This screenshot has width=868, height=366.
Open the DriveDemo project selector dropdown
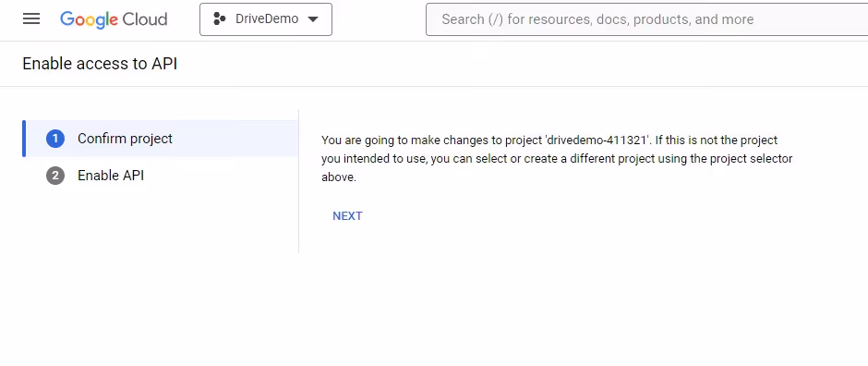coord(266,19)
